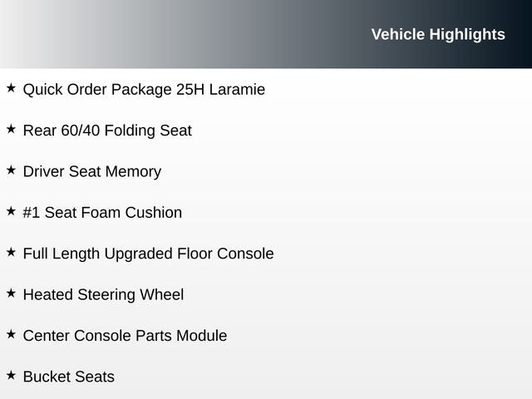Click the star next to Rear 60/40 Folding Seat

tap(11, 129)
